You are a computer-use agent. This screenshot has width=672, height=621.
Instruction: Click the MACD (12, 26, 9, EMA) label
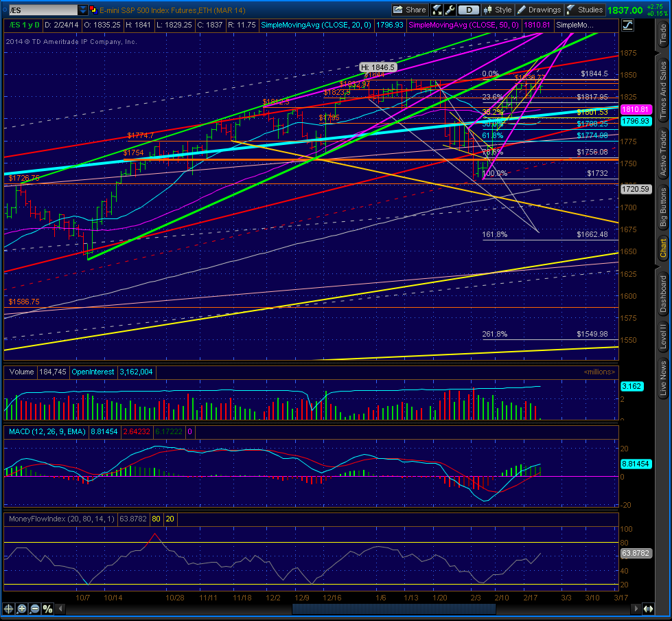(x=47, y=432)
